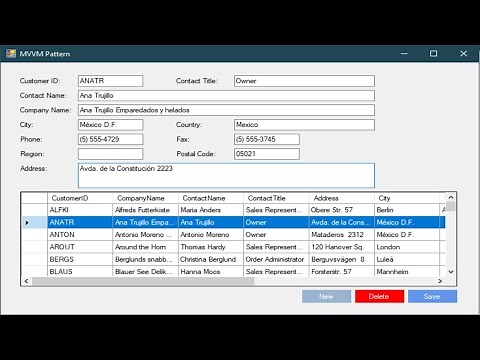Click the Maria Anders contact cell

pyautogui.click(x=211, y=210)
